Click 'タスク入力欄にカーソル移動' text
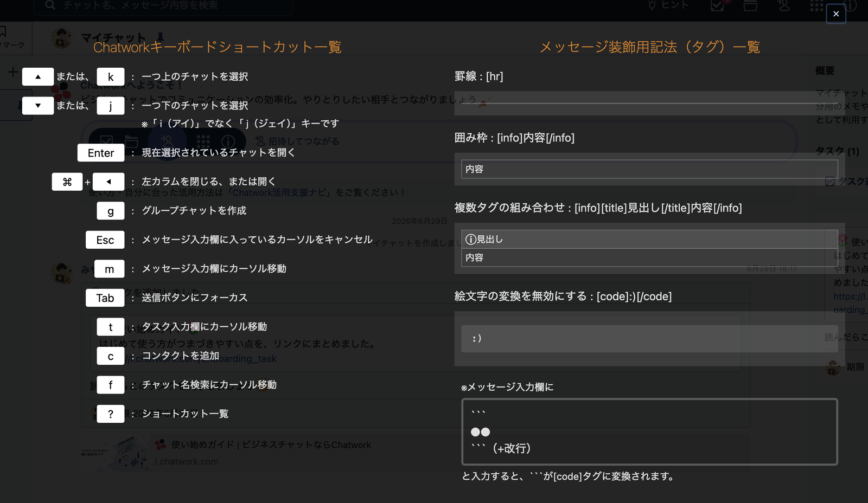Screen dimensions: 868x503 204,326
